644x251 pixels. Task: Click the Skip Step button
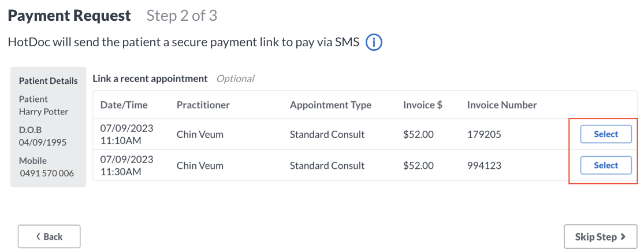[600, 237]
